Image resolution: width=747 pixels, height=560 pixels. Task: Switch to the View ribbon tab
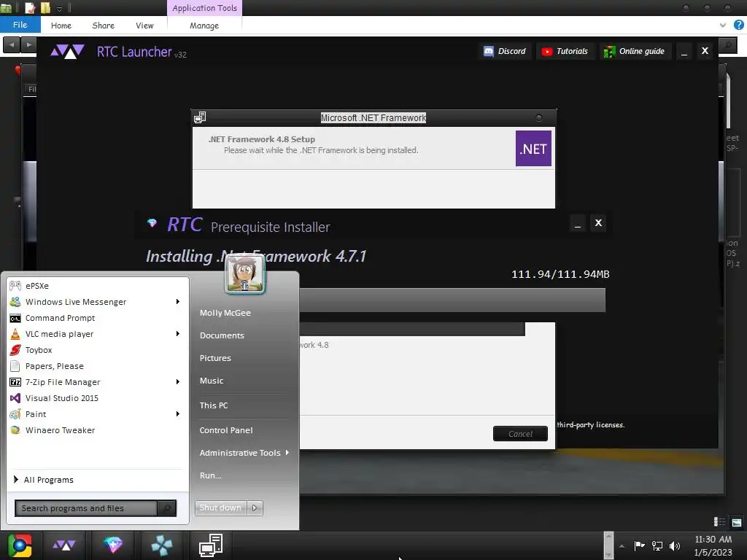(x=144, y=26)
